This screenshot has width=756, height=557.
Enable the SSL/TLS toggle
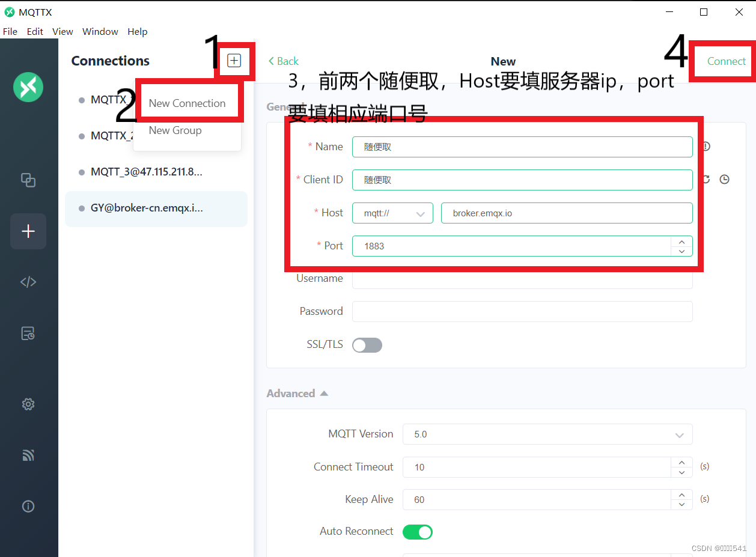click(367, 345)
